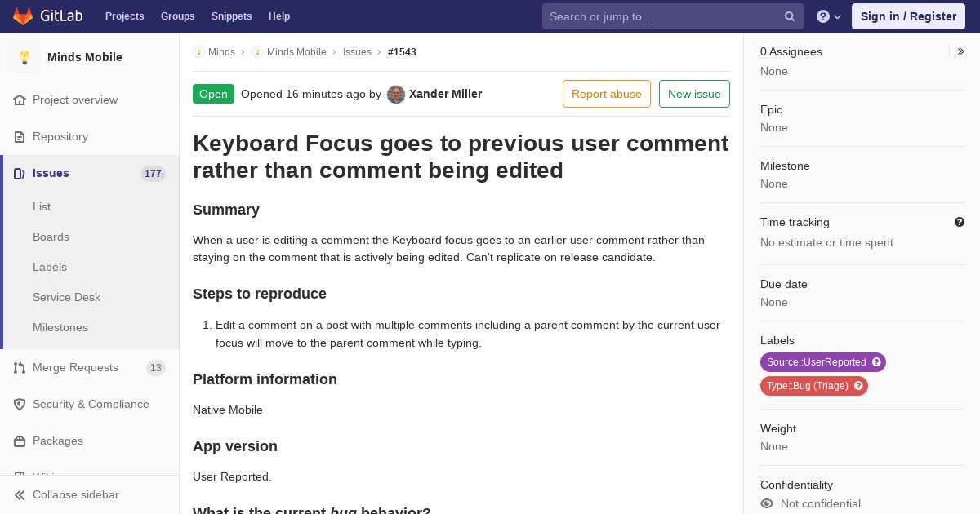Click the Not confidential eye icon
This screenshot has height=514, width=980.
point(767,503)
